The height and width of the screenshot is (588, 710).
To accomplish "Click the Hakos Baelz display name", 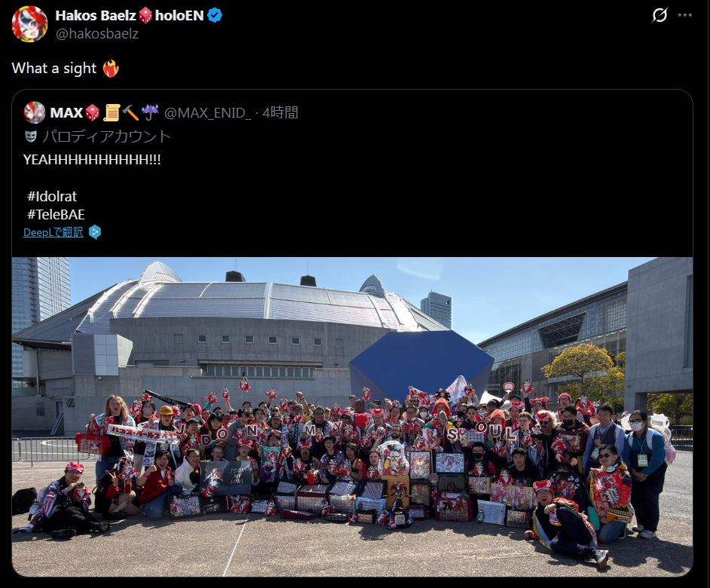I will coord(96,15).
